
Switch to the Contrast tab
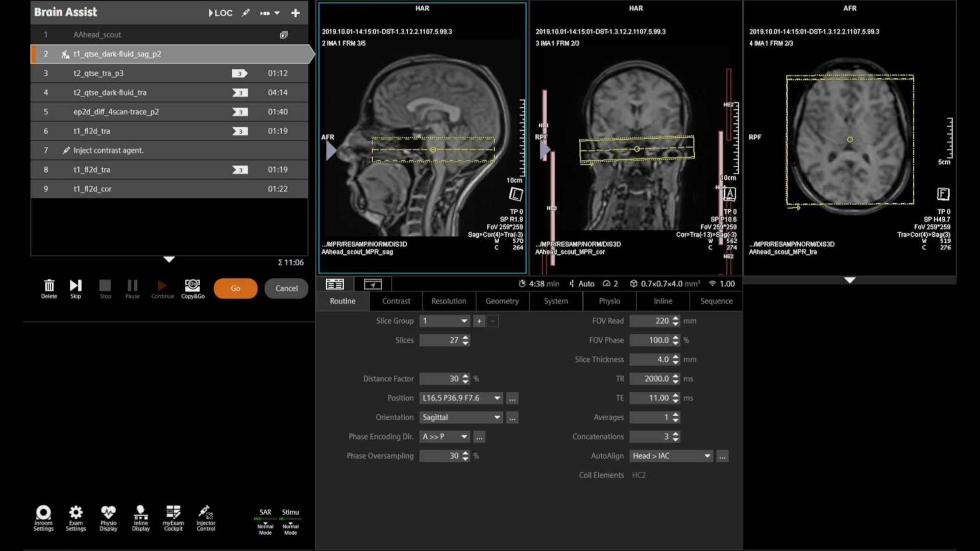(x=396, y=301)
